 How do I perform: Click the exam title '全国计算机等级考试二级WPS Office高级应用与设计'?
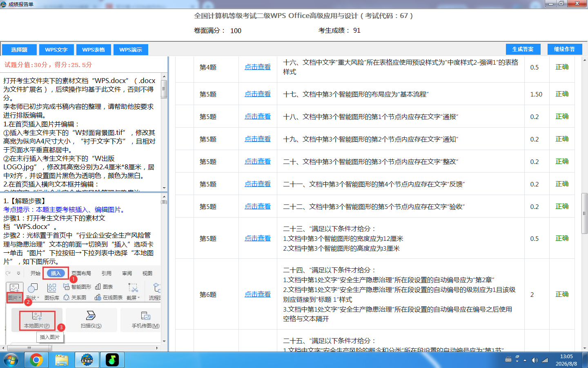303,16
